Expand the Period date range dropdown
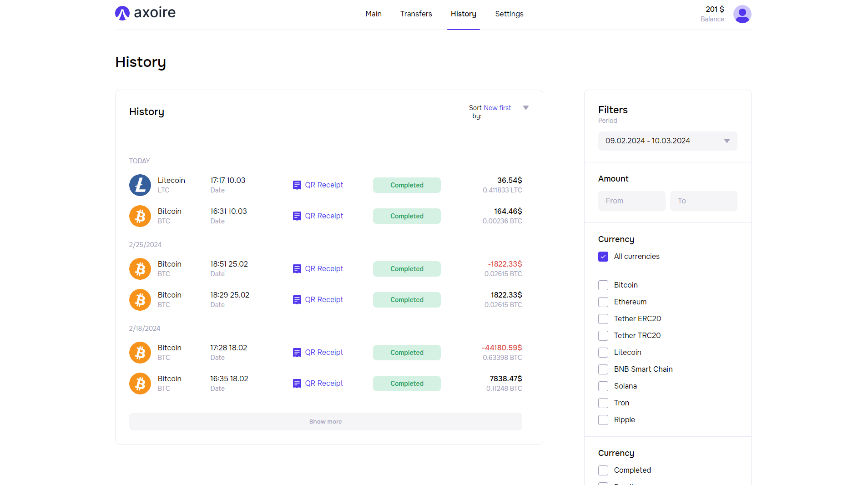The height and width of the screenshot is (485, 868). (667, 141)
